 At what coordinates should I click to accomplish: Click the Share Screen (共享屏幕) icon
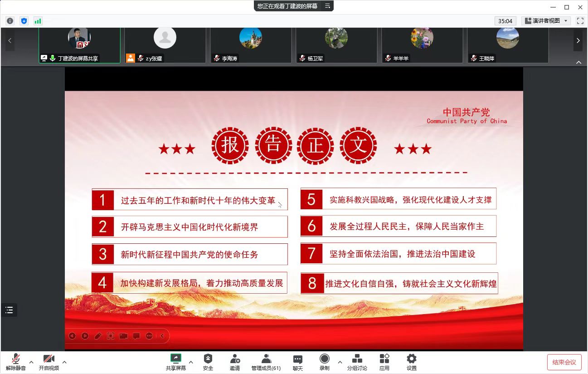click(175, 362)
